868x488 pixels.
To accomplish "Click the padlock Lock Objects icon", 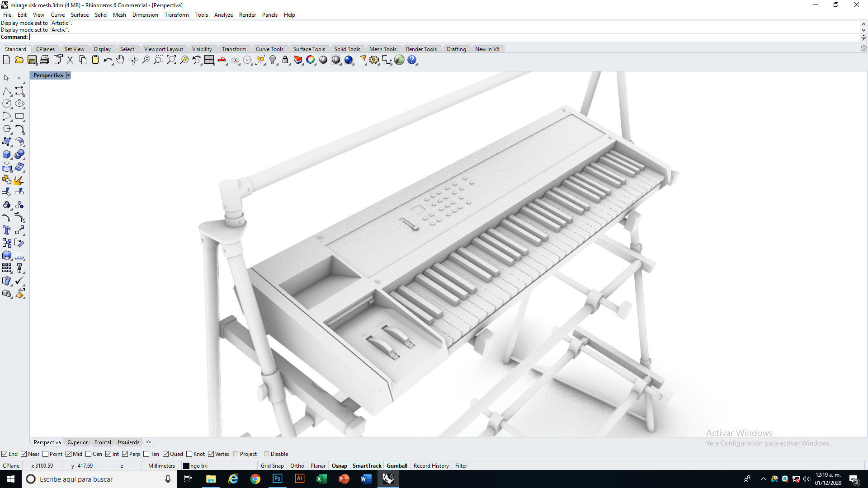I will [x=285, y=60].
